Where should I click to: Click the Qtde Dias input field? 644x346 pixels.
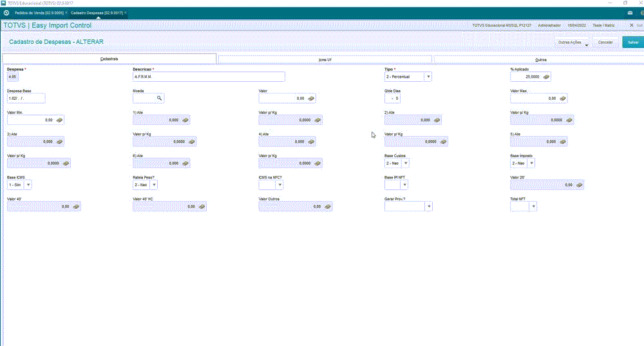point(392,99)
